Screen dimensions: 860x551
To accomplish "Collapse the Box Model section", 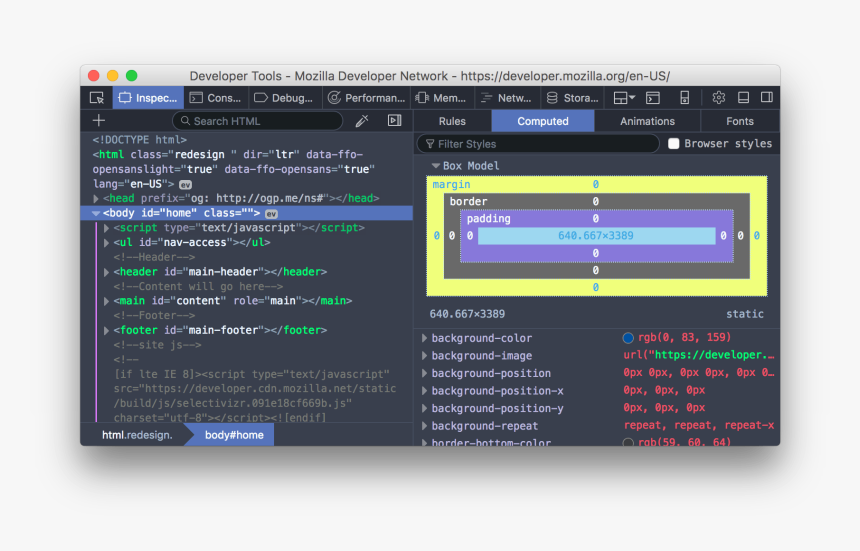I will (x=435, y=166).
